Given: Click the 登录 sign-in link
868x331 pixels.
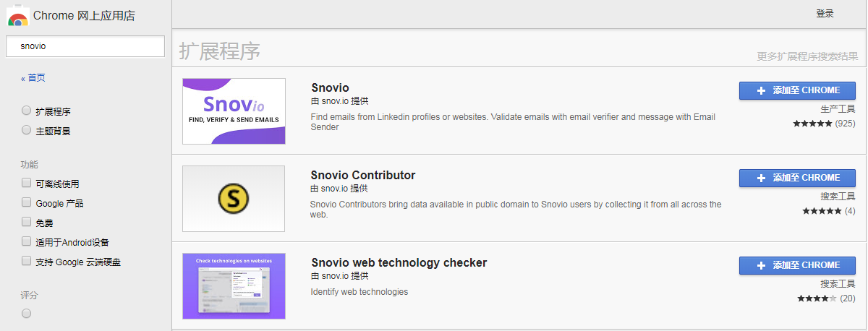Looking at the screenshot, I should tap(825, 14).
